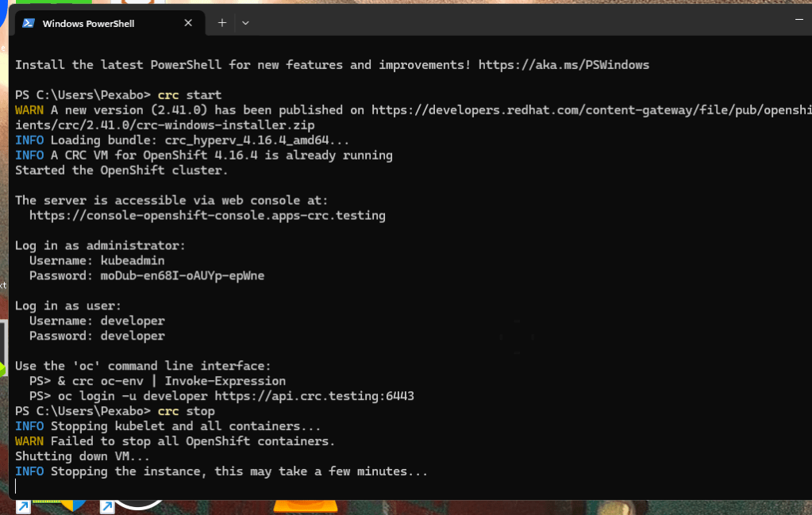
Task: Open a new terminal tab with plus button
Action: click(222, 23)
